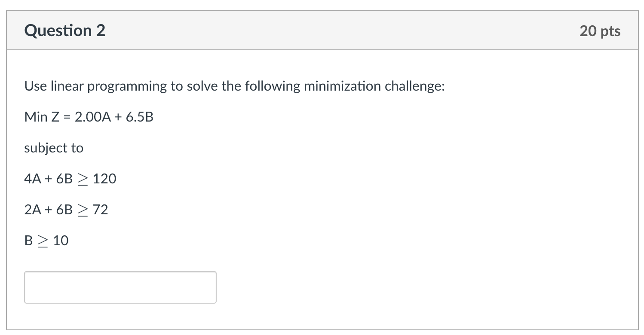
Task: Click the 2A + 6B constraint line
Action: pos(66,210)
